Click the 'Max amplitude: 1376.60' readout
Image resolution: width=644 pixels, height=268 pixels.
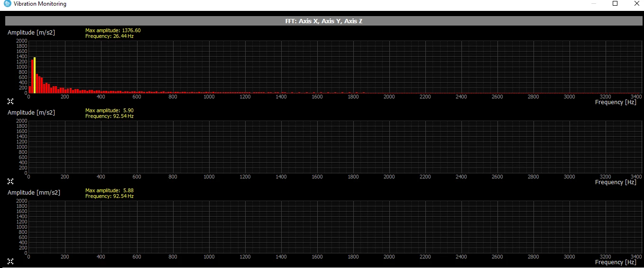pyautogui.click(x=113, y=30)
